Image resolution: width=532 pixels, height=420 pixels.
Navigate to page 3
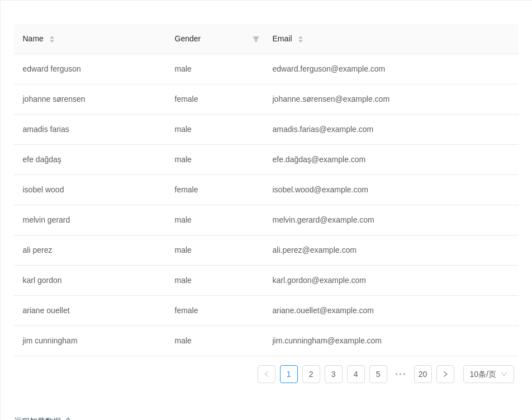[334, 374]
